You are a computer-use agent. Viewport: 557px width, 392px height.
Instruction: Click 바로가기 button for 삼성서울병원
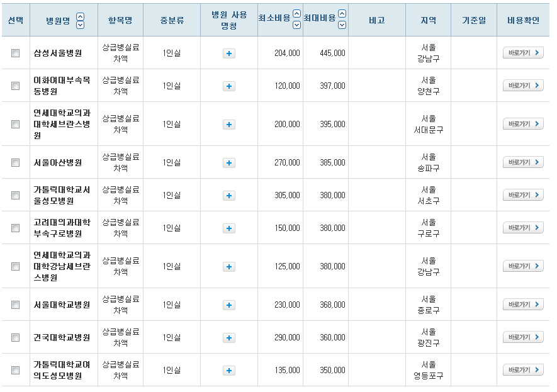tap(522, 53)
